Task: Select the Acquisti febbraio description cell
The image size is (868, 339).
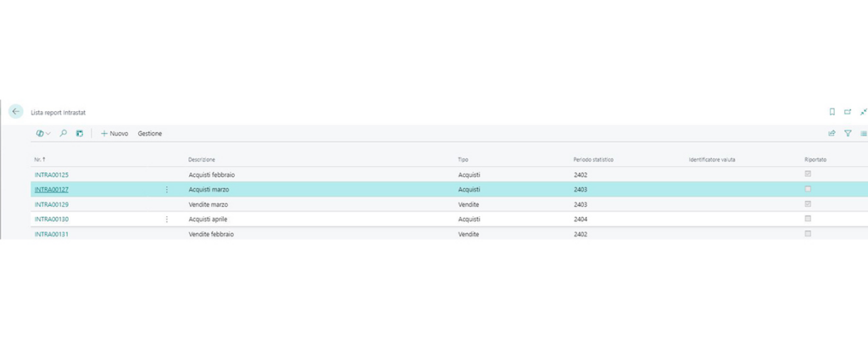Action: point(212,175)
